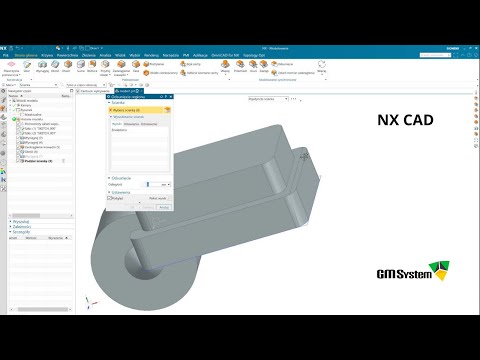The width and height of the screenshot is (480, 360).
Task: Open the Tylko w części roboczej dropdown
Action: click(86, 85)
